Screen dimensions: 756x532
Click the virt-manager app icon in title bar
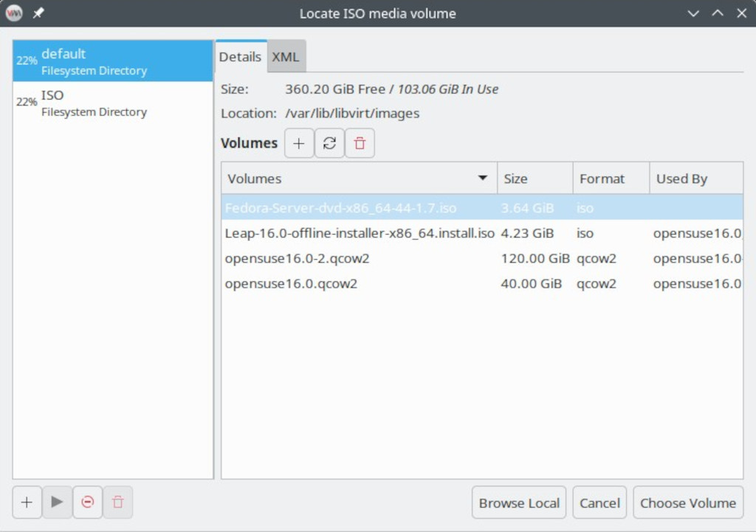point(14,13)
